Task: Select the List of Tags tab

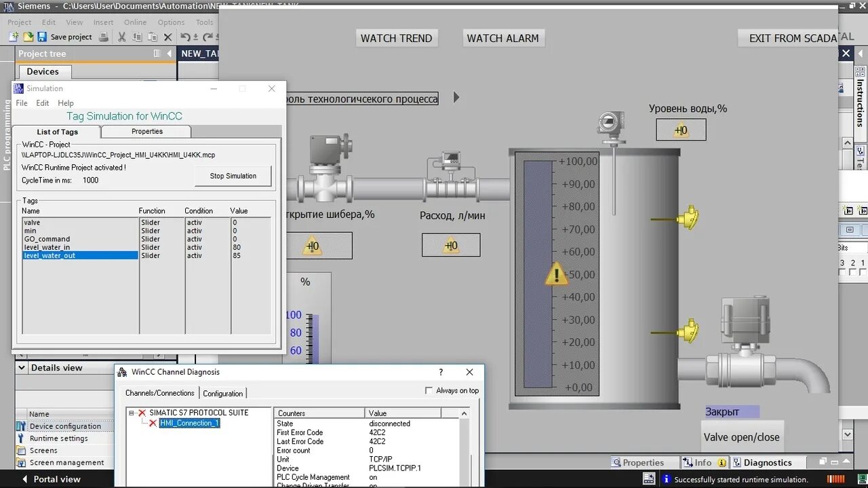Action: (x=57, y=132)
